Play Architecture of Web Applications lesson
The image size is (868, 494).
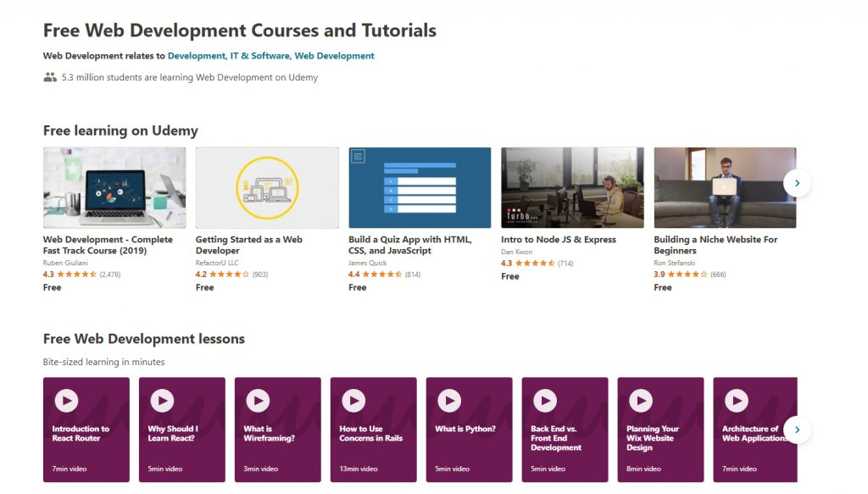tap(737, 401)
